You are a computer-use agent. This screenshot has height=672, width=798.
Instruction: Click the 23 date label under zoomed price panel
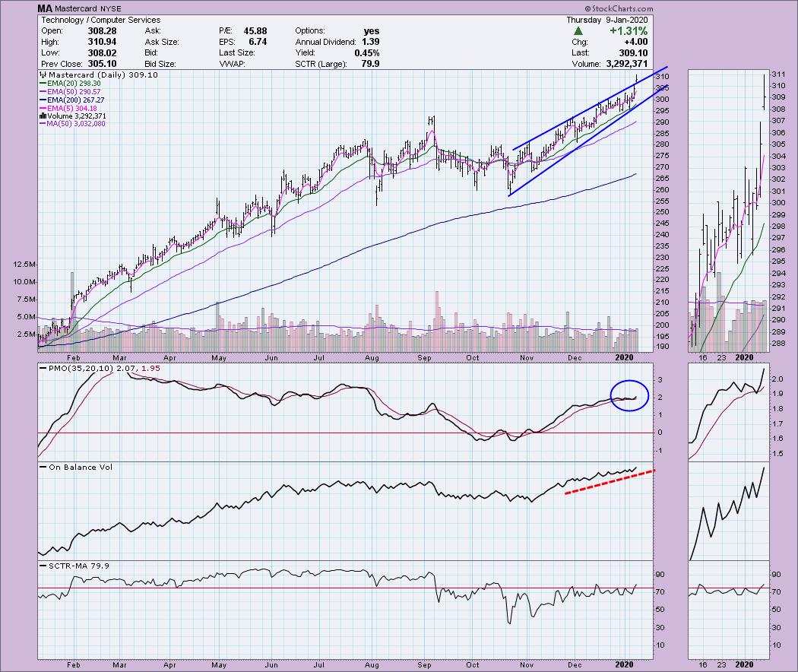click(x=722, y=358)
